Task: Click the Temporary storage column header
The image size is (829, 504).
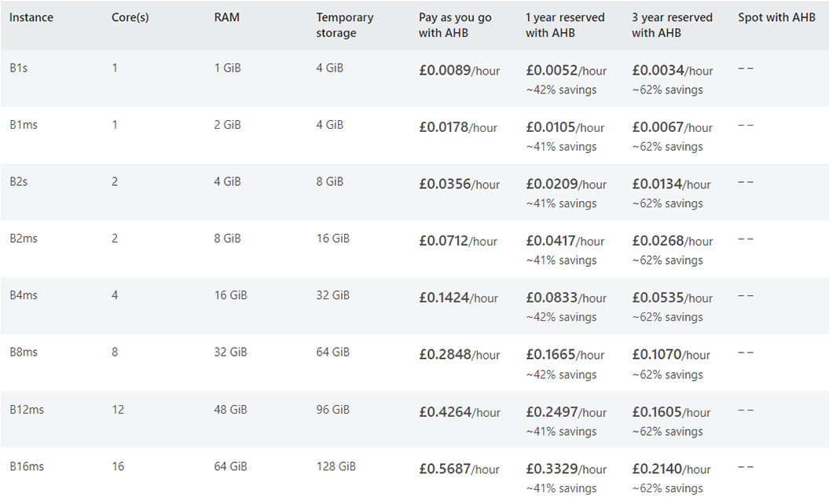Action: click(345, 25)
